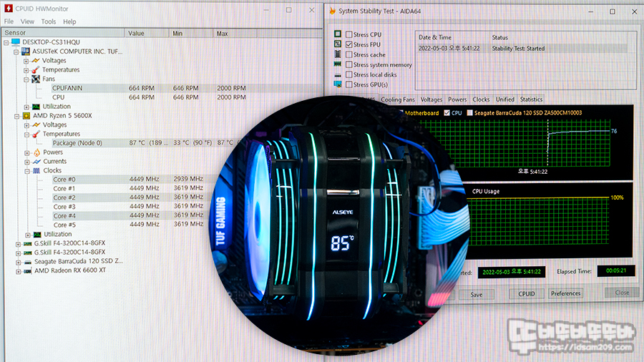This screenshot has height=362, width=644.
Task: Open the Help menu in HWMonitor
Action: 69,21
